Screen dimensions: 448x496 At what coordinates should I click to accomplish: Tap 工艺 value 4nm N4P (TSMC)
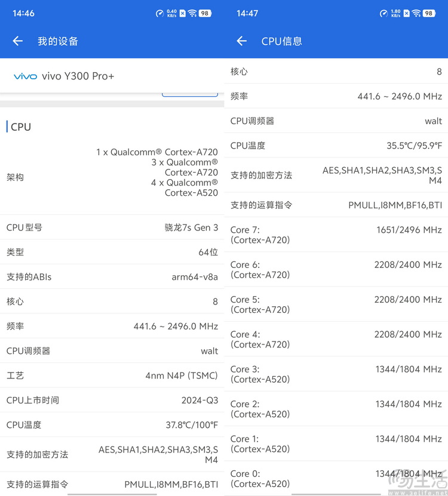[182, 375]
